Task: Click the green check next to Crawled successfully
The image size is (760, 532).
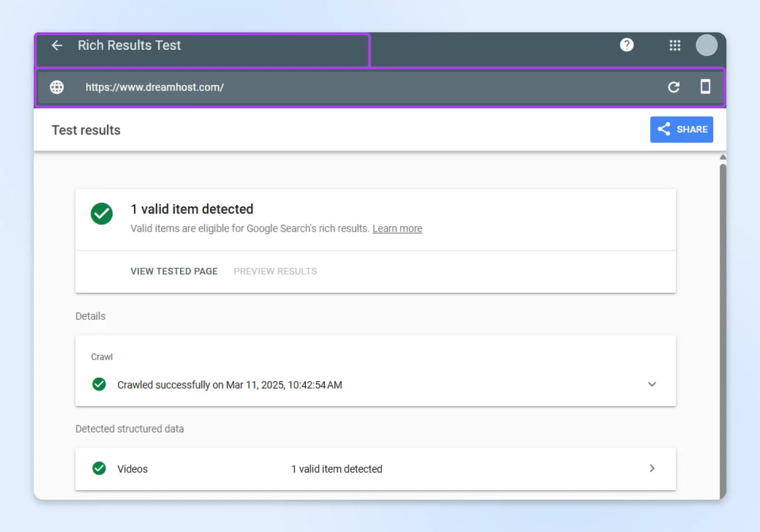Action: click(99, 384)
